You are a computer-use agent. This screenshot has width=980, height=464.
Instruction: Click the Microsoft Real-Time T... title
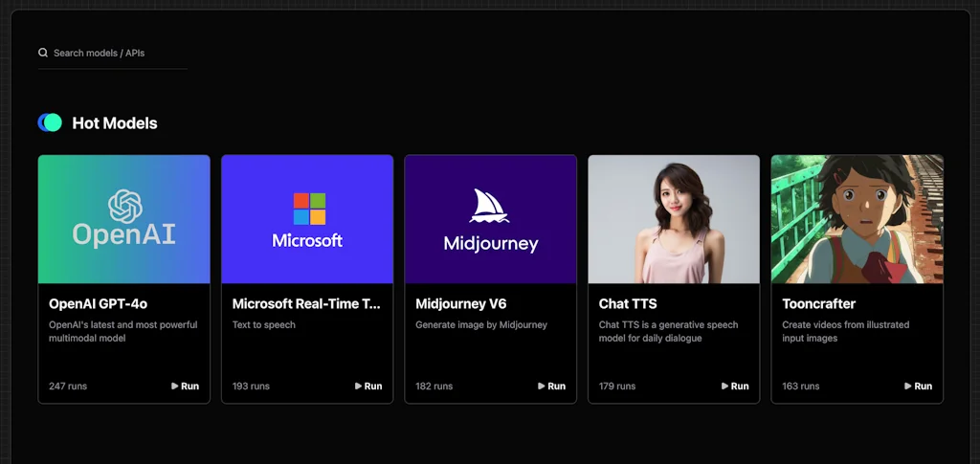[306, 304]
